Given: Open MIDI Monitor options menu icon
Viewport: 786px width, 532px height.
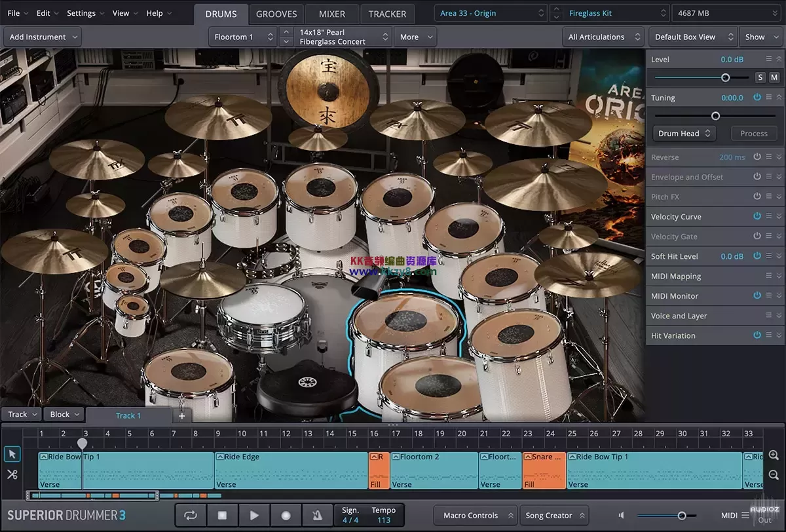Looking at the screenshot, I should (x=769, y=295).
